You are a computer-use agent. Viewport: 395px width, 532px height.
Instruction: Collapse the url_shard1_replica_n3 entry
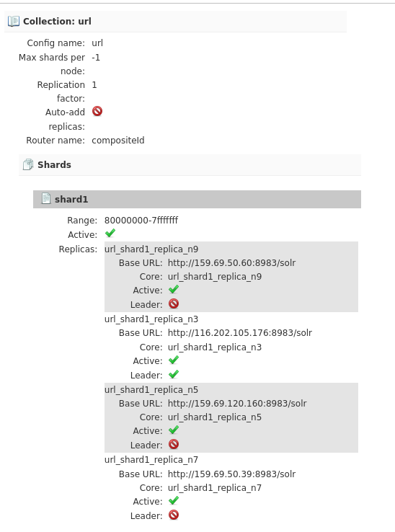(151, 319)
